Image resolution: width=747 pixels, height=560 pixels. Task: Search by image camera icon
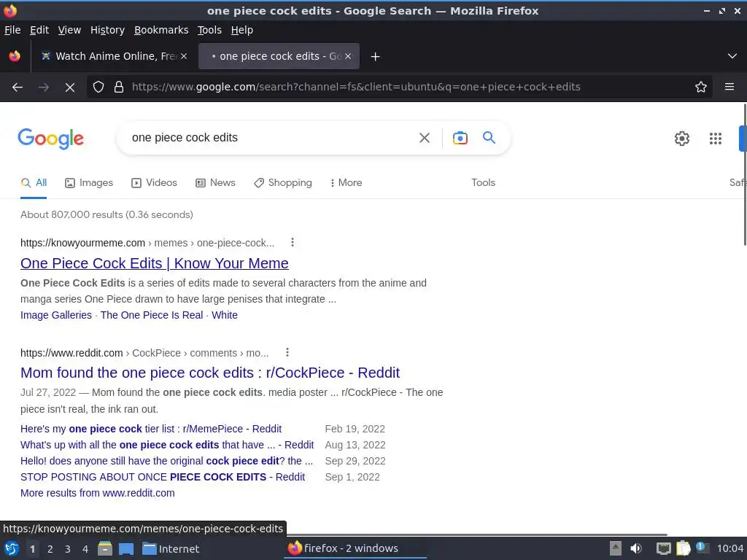point(460,138)
